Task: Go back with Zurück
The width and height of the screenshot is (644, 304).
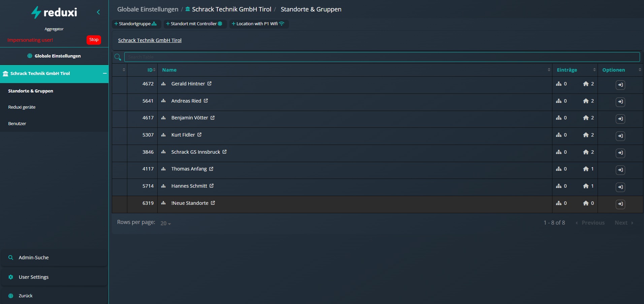Action: click(x=54, y=296)
